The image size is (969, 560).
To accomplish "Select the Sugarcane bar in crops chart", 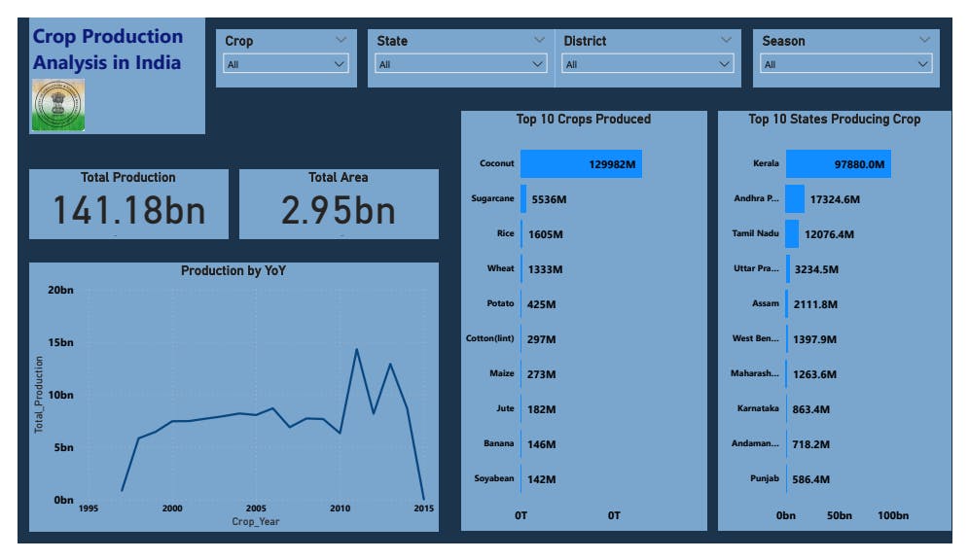I will coord(523,199).
